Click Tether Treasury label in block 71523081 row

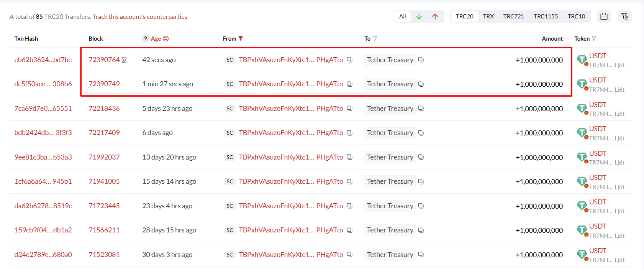click(x=390, y=255)
